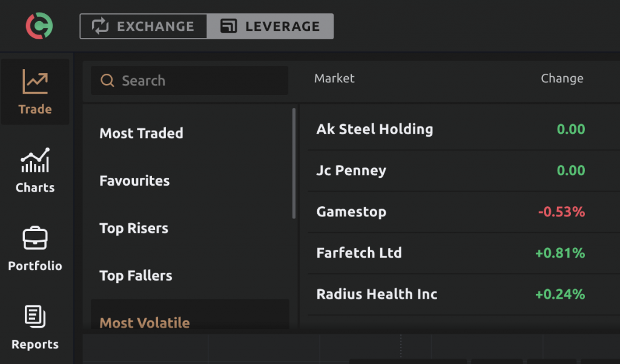
Task: View the Top Risers list
Action: click(133, 229)
